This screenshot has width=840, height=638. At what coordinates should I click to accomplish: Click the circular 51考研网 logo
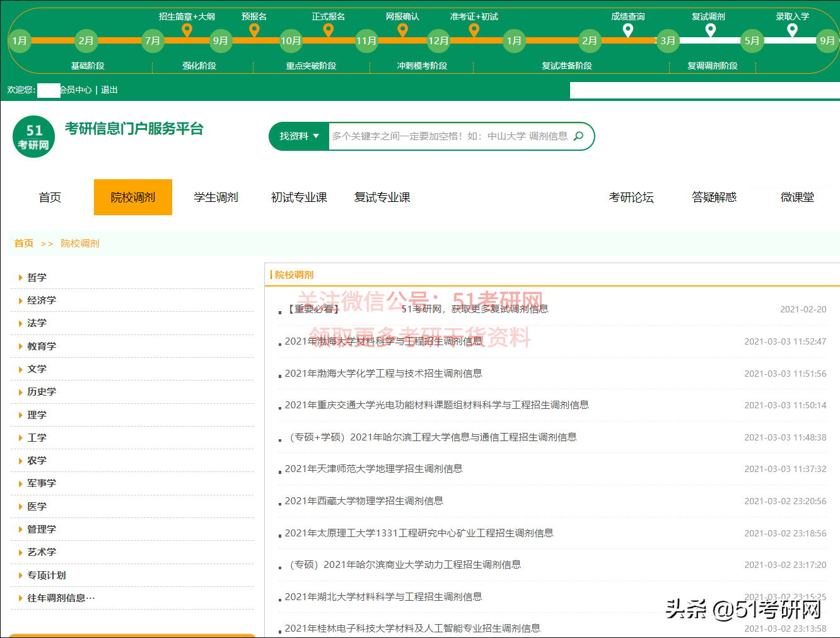[x=33, y=136]
